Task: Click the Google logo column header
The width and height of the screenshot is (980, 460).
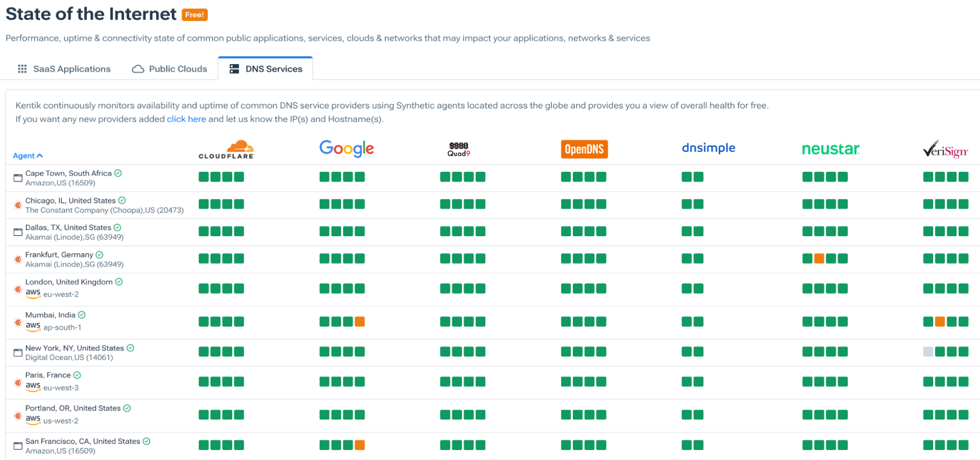Action: (347, 149)
